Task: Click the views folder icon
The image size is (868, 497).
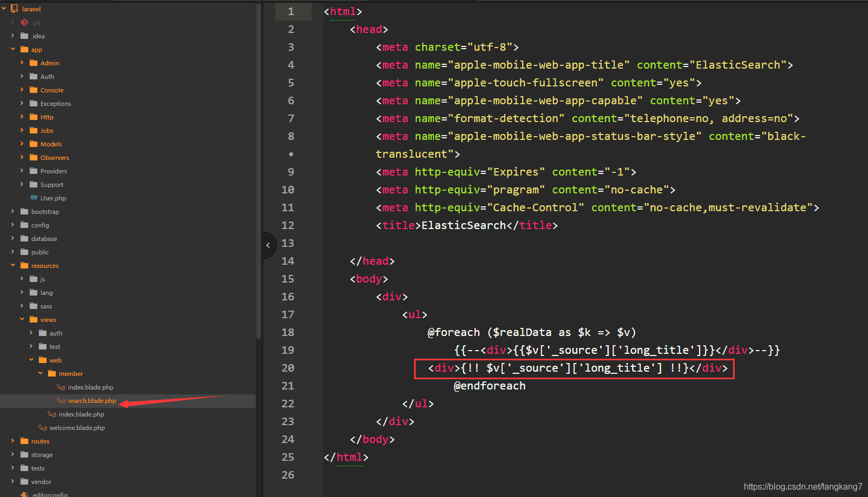Action: 33,319
